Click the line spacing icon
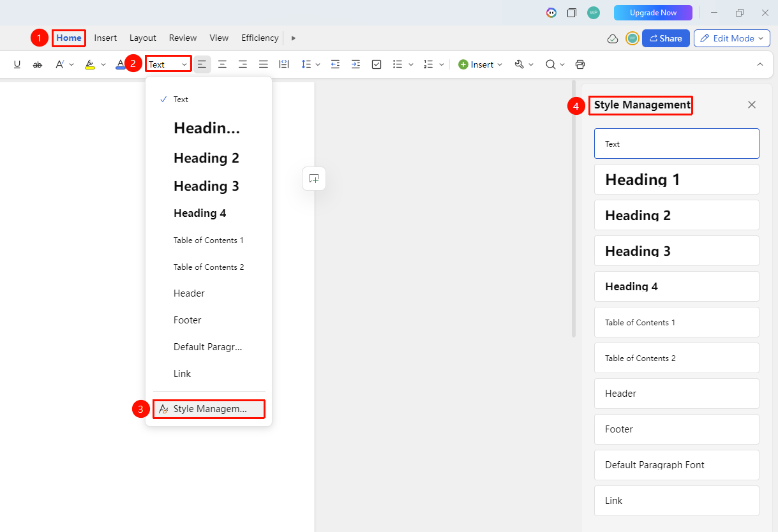 [x=306, y=64]
